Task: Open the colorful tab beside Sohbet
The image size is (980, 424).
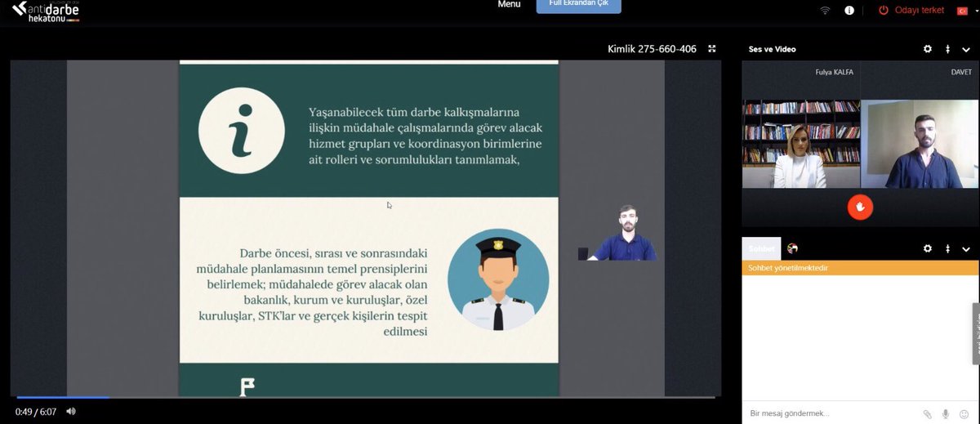Action: (792, 249)
